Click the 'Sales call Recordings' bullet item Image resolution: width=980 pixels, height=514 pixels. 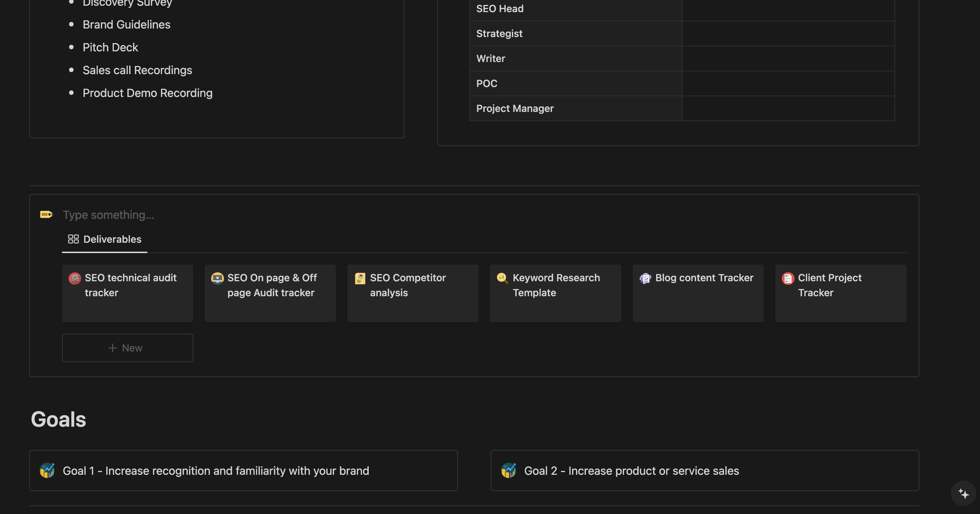coord(137,70)
